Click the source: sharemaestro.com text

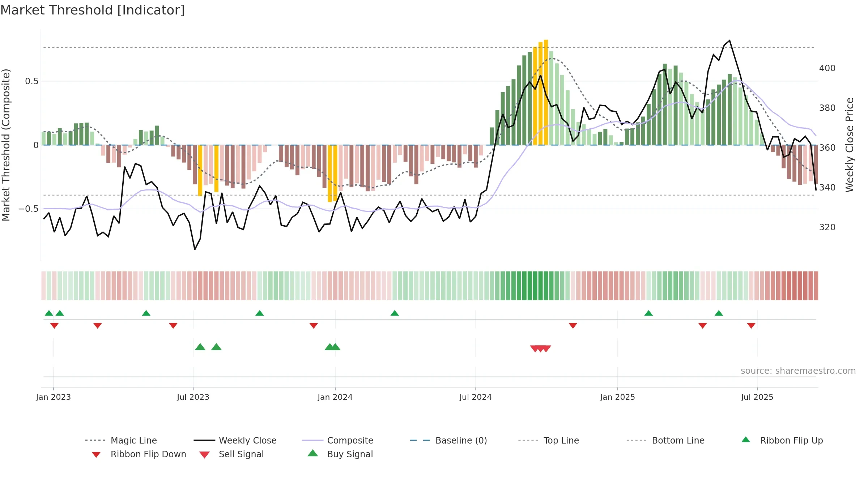798,371
